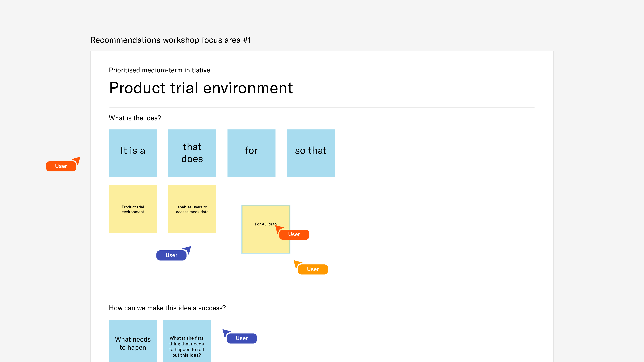Click the orange User label over the ADRs note
Viewport: 644px width, 362px height.
(x=294, y=234)
